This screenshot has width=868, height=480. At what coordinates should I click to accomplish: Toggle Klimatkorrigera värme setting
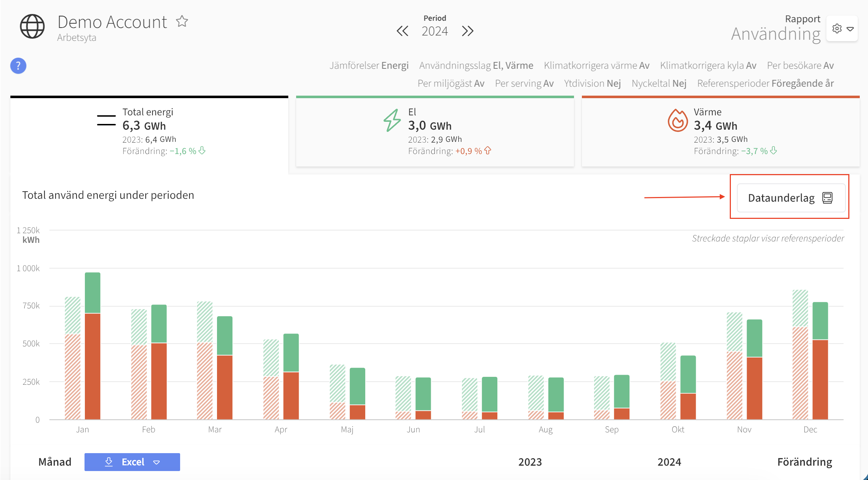(x=596, y=66)
